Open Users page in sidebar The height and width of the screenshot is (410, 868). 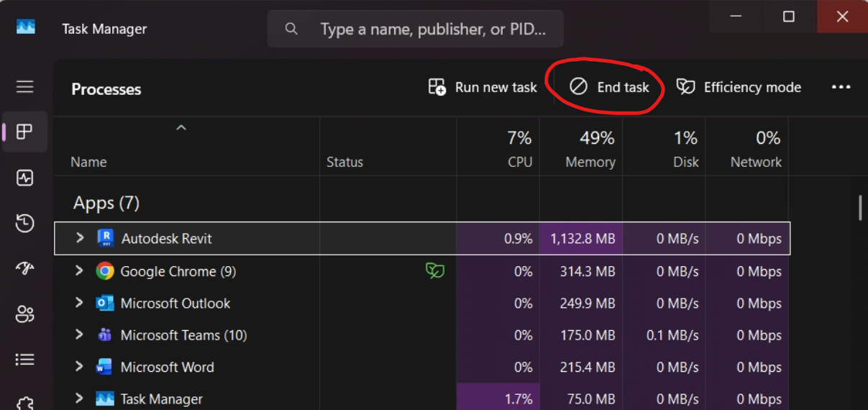[25, 314]
